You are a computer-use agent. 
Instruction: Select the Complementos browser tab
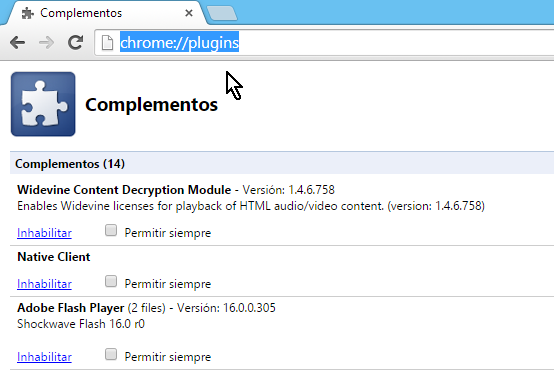(x=106, y=13)
